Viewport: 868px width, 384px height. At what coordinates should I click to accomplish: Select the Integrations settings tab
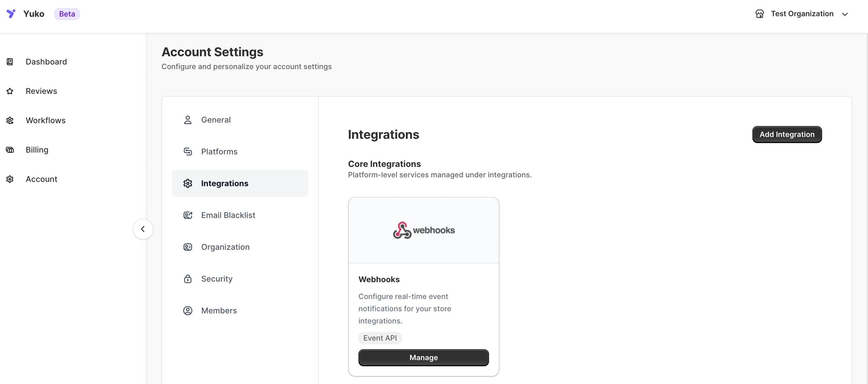pos(240,183)
